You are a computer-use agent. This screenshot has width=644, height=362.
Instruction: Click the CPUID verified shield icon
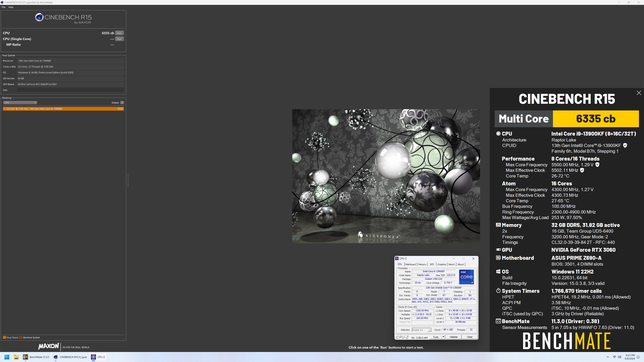[625, 145]
